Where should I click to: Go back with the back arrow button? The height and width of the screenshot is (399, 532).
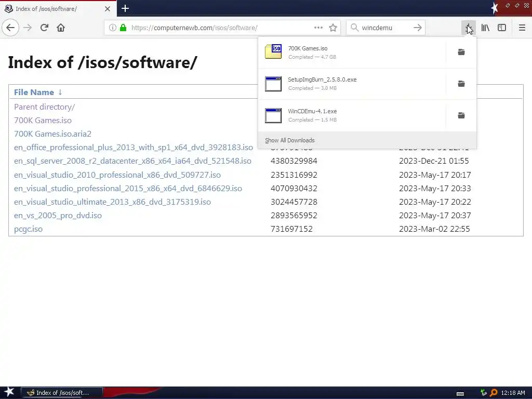pyautogui.click(x=10, y=28)
